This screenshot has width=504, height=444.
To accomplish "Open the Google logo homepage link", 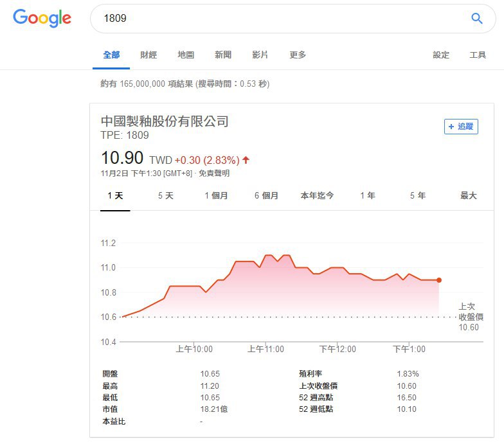I will (42, 18).
